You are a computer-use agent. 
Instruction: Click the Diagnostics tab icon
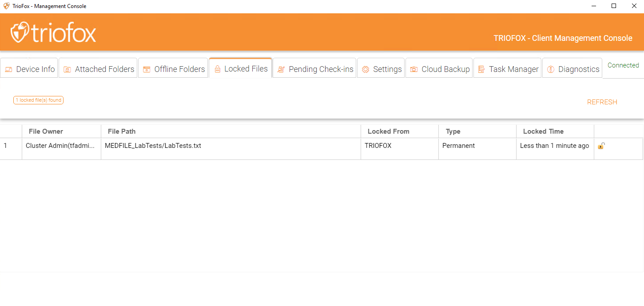coord(551,69)
